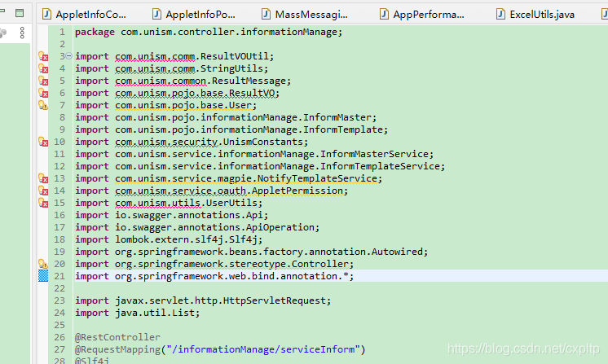Click UserUtils on line 15

click(232, 203)
